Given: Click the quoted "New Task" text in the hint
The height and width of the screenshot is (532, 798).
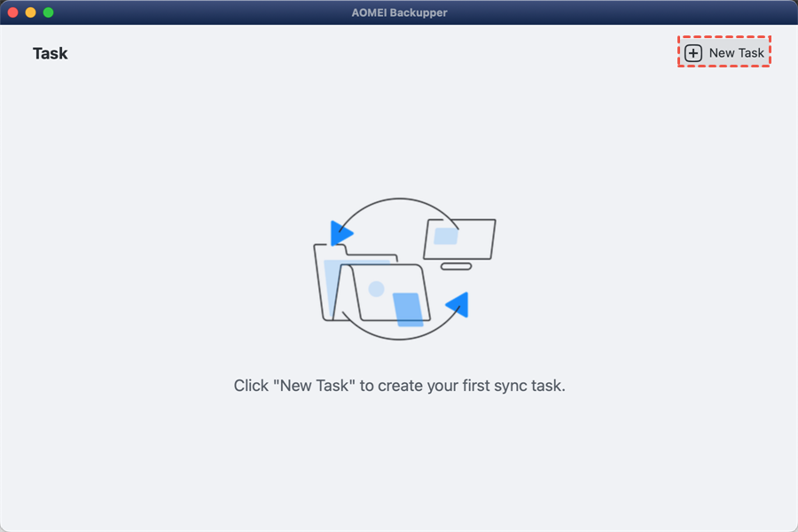Looking at the screenshot, I should pyautogui.click(x=314, y=386).
